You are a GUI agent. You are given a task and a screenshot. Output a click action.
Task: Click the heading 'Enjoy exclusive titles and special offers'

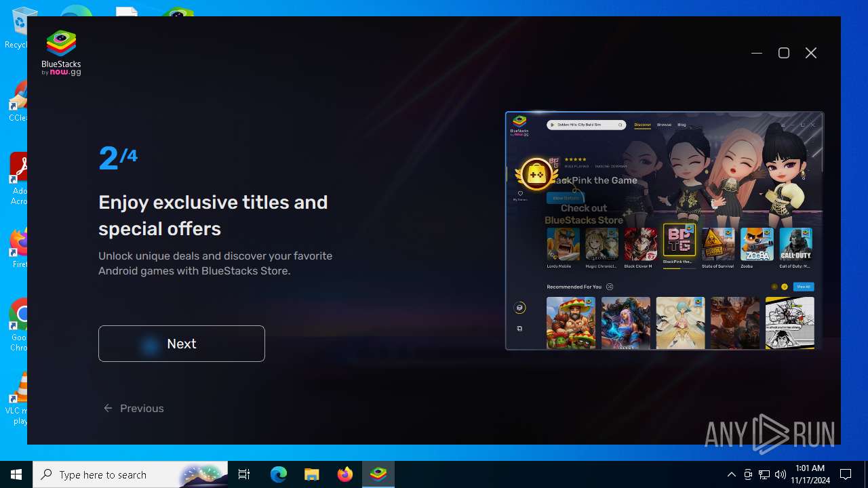click(x=213, y=216)
